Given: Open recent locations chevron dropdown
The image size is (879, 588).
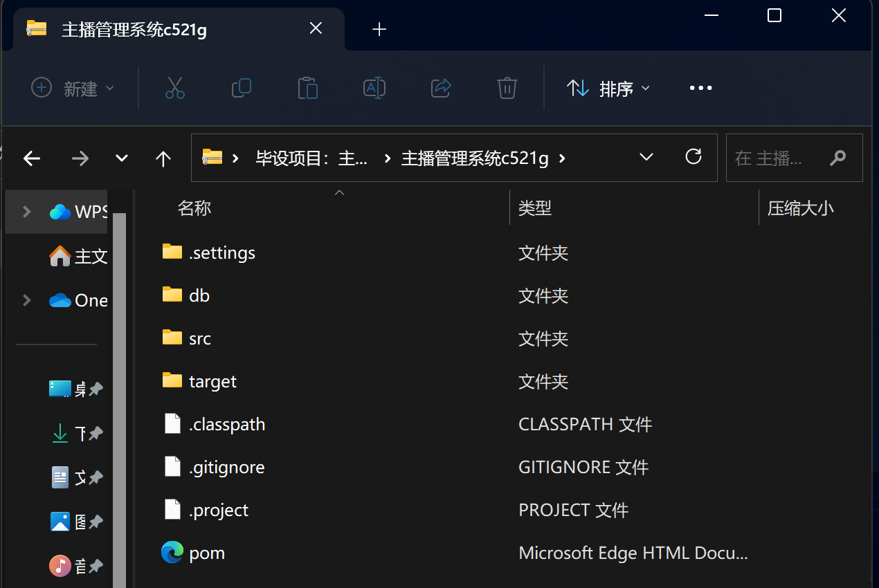Looking at the screenshot, I should [122, 158].
